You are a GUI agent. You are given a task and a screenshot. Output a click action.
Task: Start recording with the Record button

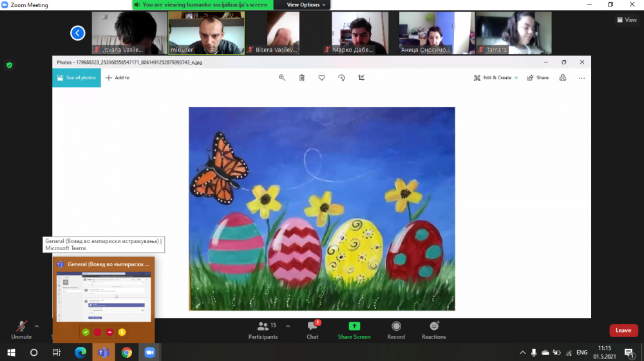coord(396,330)
